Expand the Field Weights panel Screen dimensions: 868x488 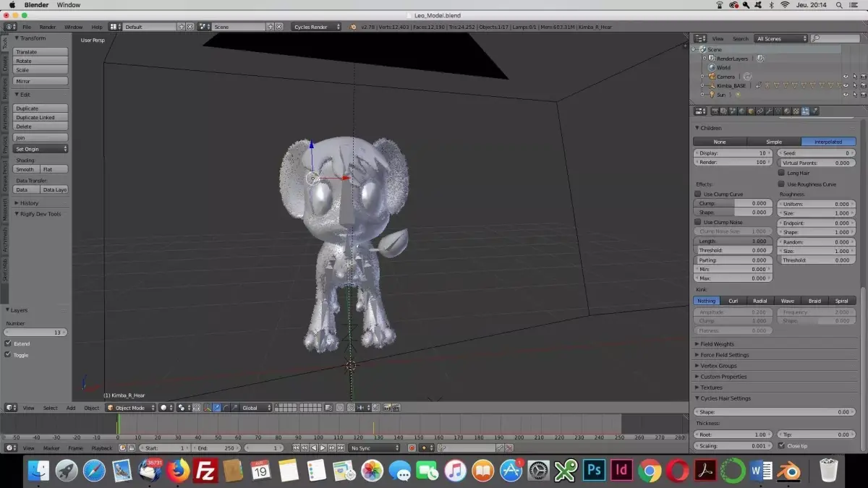(717, 344)
